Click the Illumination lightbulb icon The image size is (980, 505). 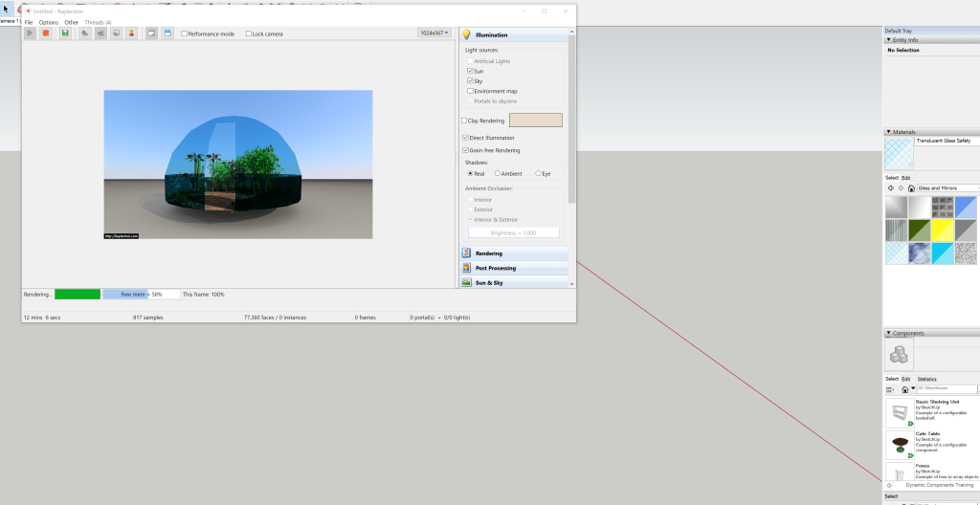pos(467,34)
